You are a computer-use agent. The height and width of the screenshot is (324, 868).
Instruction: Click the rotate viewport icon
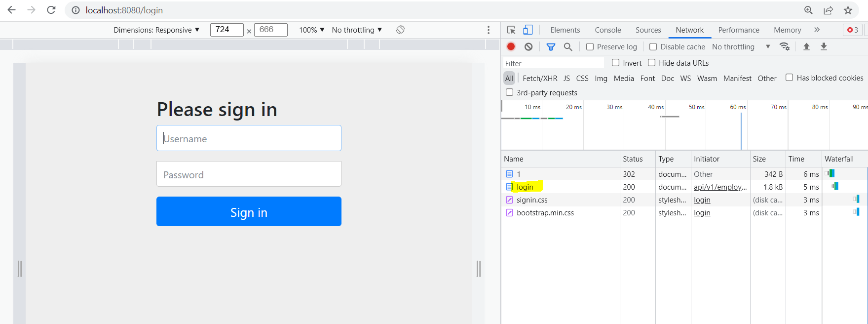pyautogui.click(x=400, y=30)
